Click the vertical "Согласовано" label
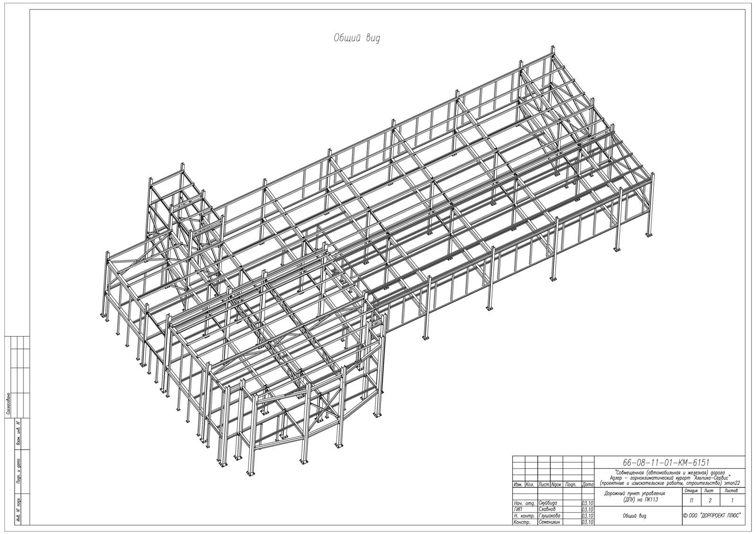Viewport: 756px width, 534px height. click(8, 404)
